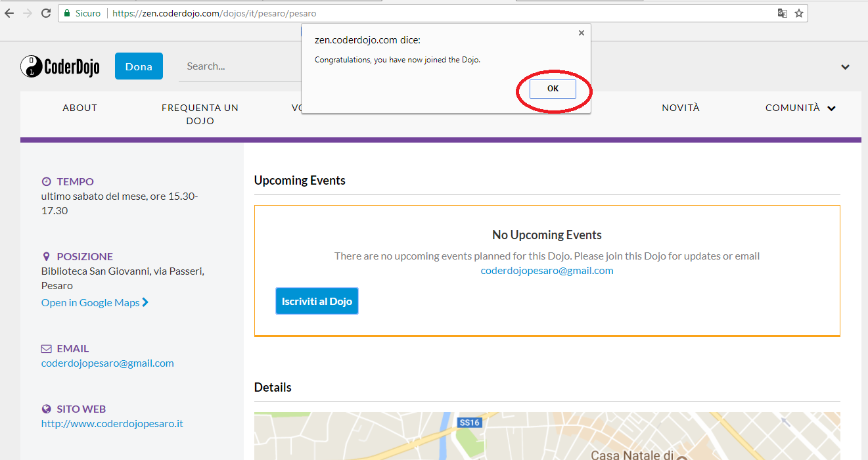
Task: Open FREQUENTA UN DOJO menu item
Action: (x=200, y=114)
